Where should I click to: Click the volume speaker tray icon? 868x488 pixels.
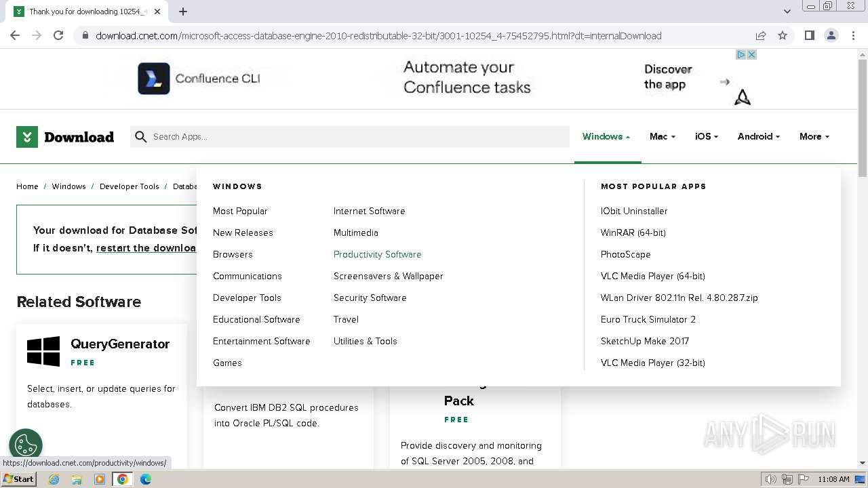point(771,479)
